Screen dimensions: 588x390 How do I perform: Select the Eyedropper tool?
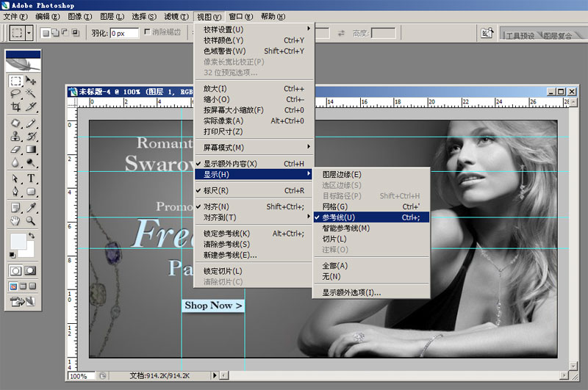[32, 206]
